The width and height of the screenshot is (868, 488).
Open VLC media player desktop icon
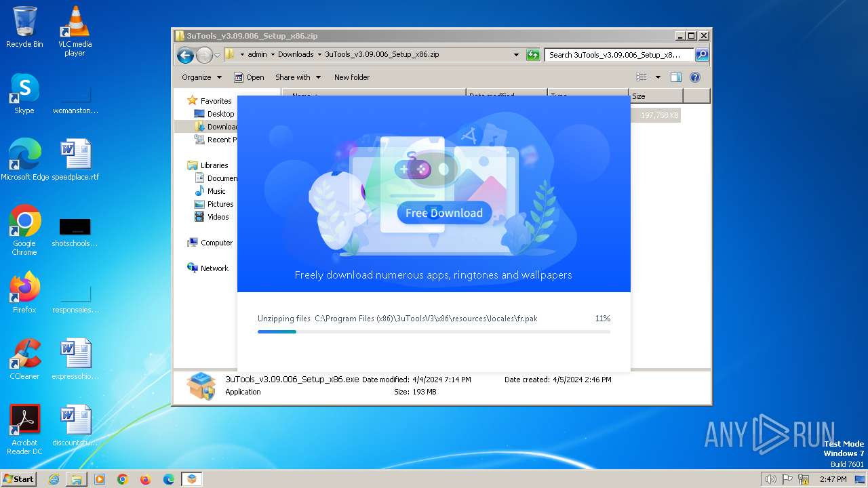tap(75, 31)
